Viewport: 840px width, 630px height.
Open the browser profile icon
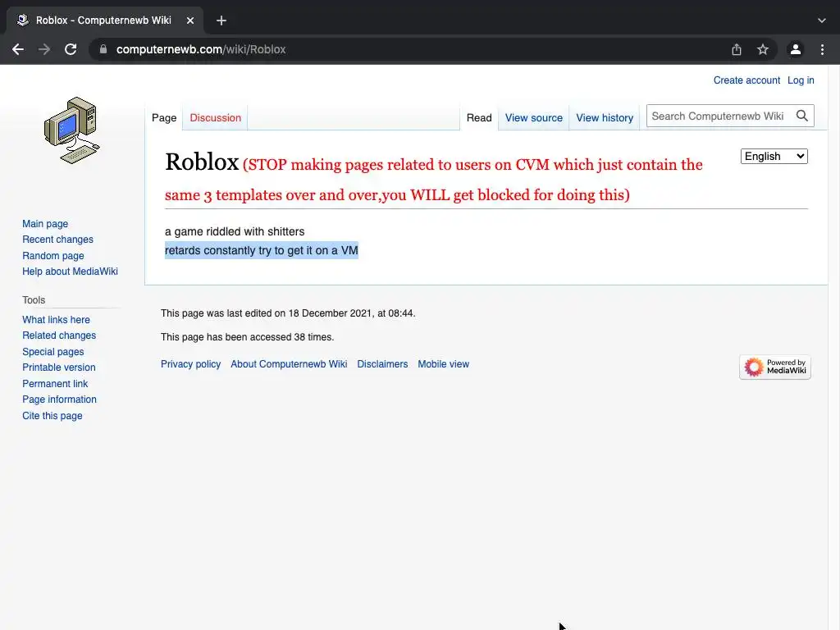pos(796,49)
